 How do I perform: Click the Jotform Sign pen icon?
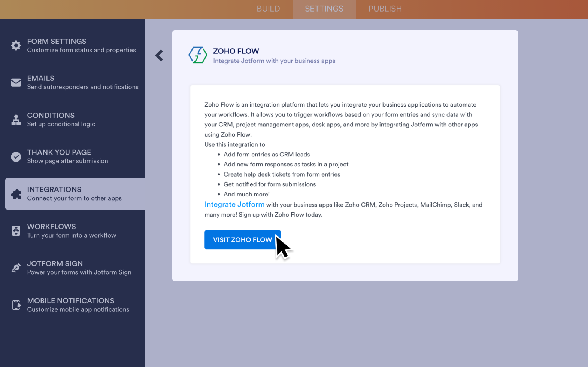(x=16, y=268)
